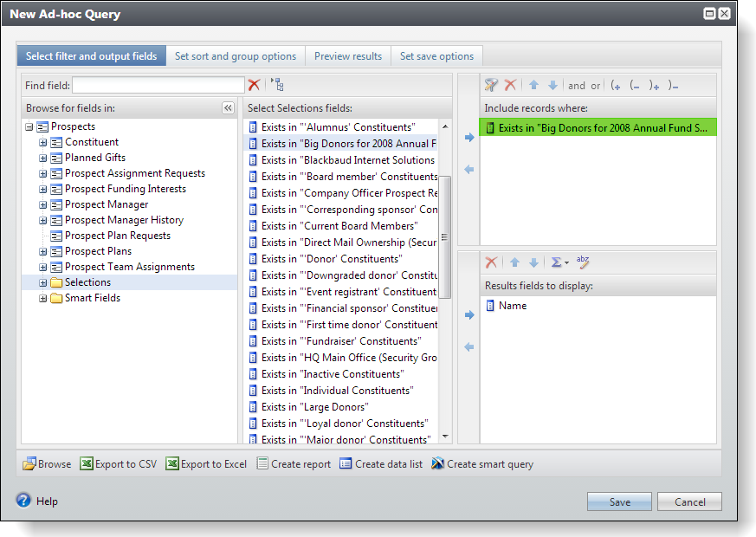
Task: Click the red X clear-search icon beside Find field
Action: pyautogui.click(x=254, y=85)
